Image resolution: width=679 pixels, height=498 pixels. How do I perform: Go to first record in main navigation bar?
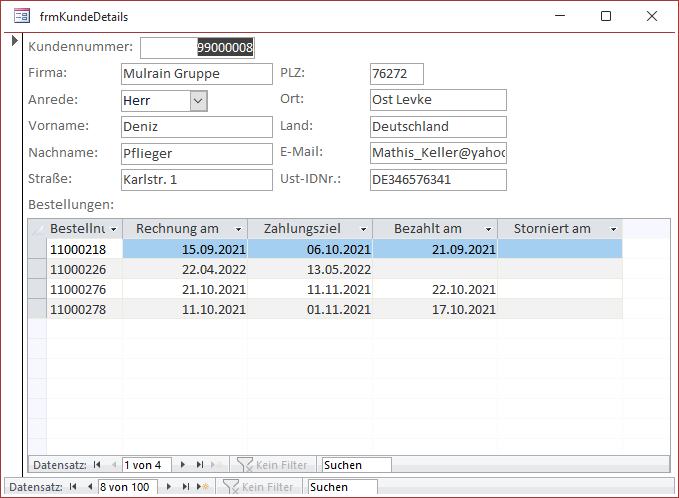[74, 487]
